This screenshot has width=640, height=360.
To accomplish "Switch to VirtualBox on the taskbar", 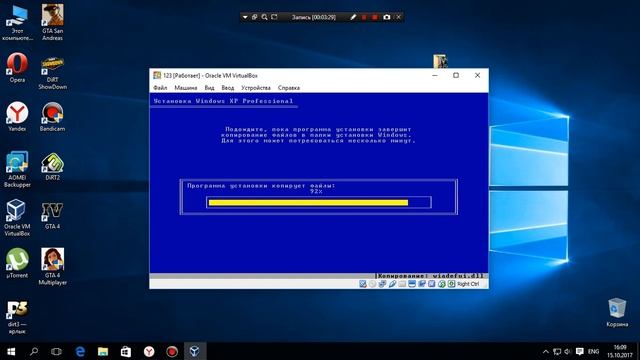I will pyautogui.click(x=195, y=351).
